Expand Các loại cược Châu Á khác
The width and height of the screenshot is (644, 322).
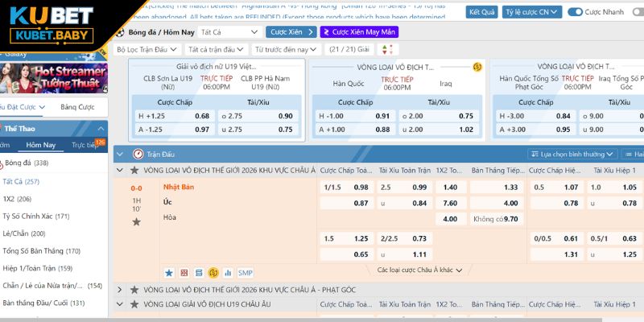(419, 270)
